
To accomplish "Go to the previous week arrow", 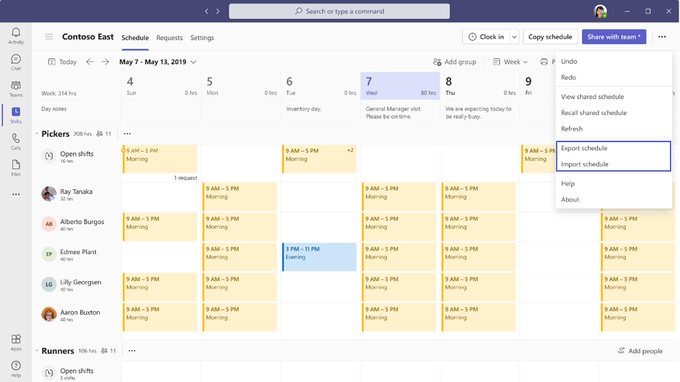I will (90, 62).
